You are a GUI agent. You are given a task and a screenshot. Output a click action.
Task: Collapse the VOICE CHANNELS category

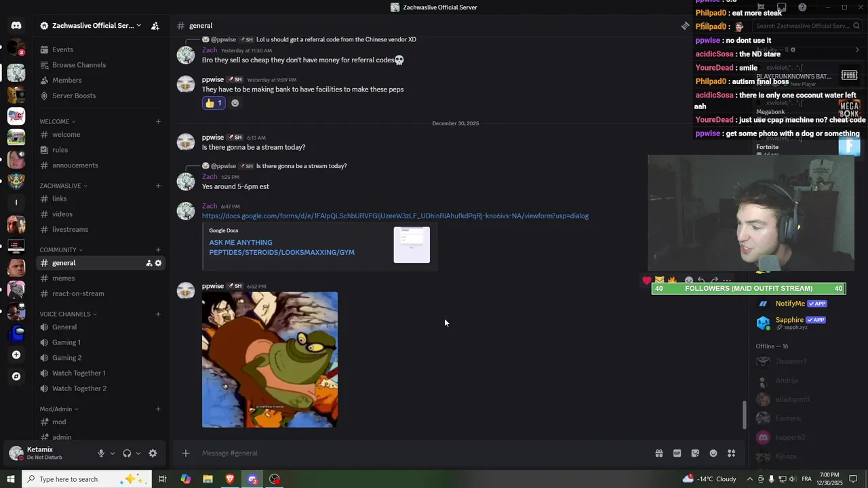[x=68, y=314]
